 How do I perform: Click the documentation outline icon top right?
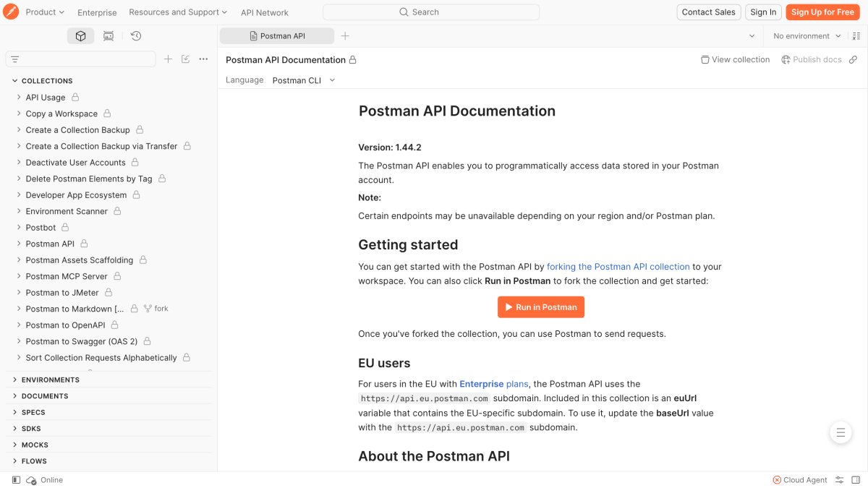click(857, 36)
